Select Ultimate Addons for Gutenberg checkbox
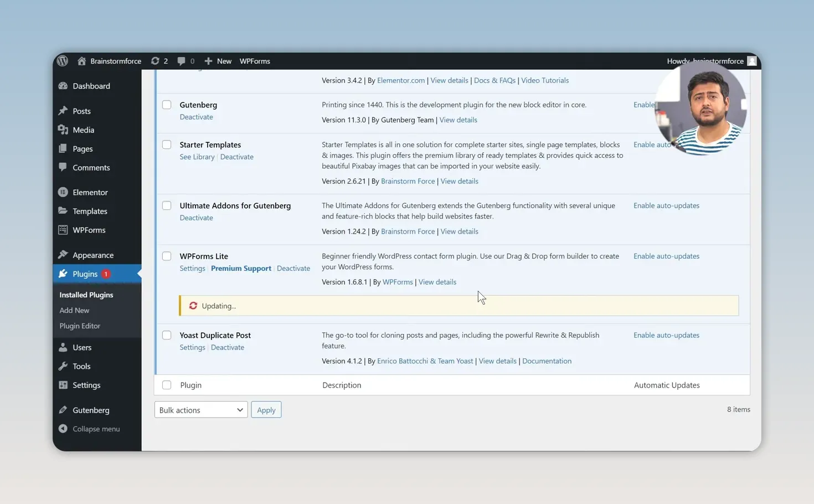This screenshot has width=814, height=504. [167, 205]
